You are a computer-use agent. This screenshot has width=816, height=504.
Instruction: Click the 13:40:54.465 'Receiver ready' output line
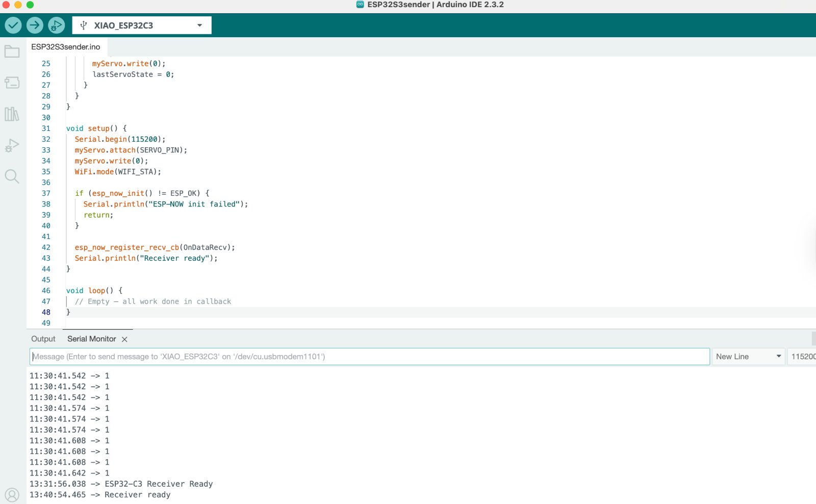click(100, 495)
